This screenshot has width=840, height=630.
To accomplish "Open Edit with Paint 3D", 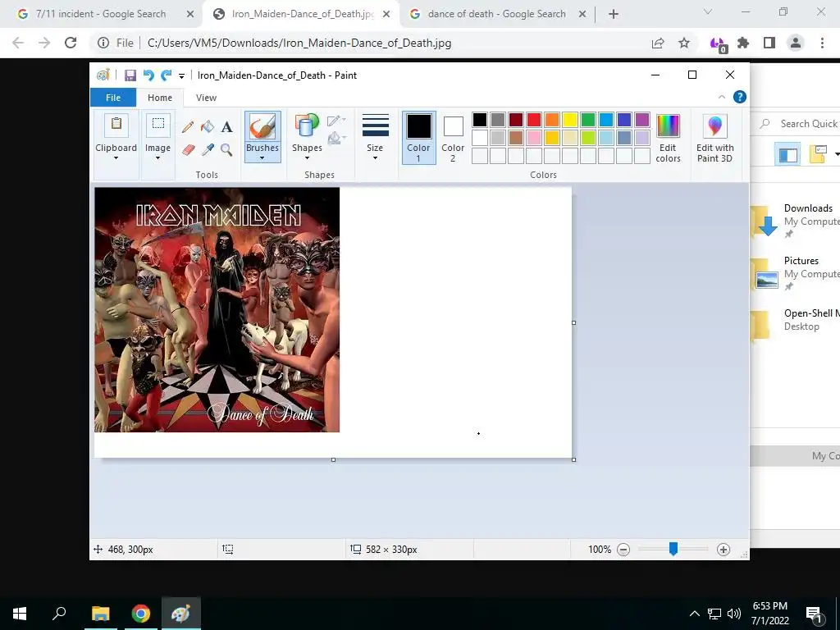I will [x=714, y=138].
